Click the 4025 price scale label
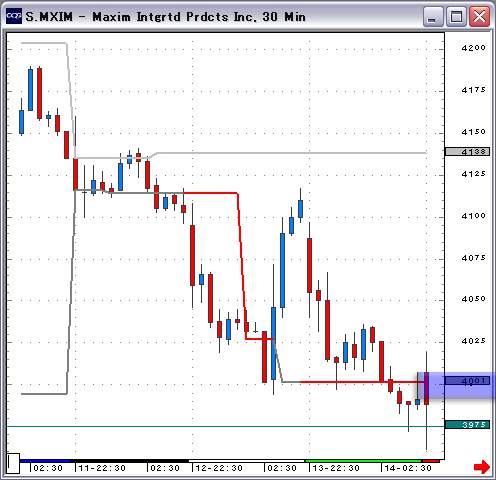 click(473, 341)
